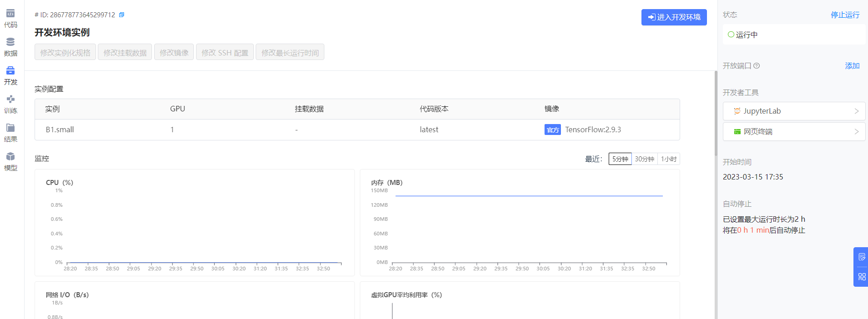The height and width of the screenshot is (319, 868).
Task: Click the 运行中 status text
Action: [747, 35]
